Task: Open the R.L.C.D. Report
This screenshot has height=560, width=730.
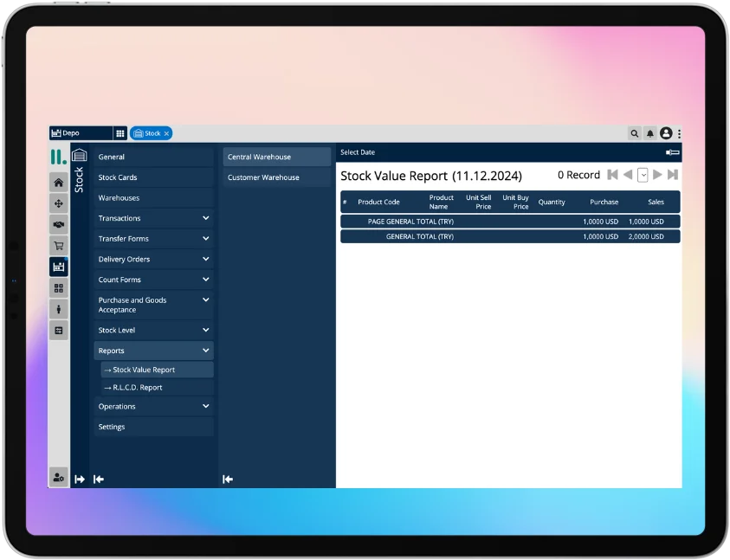Action: click(x=152, y=387)
